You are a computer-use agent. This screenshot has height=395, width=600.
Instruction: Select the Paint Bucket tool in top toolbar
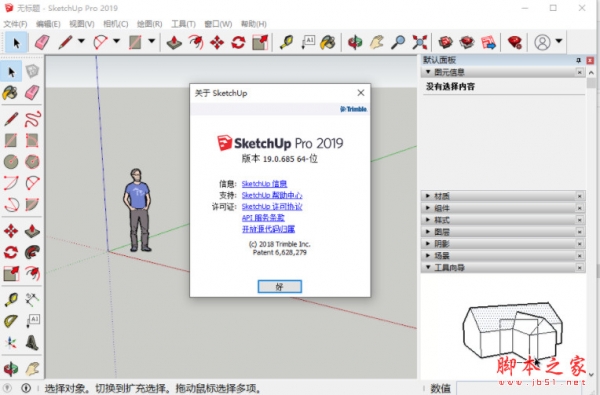click(328, 42)
